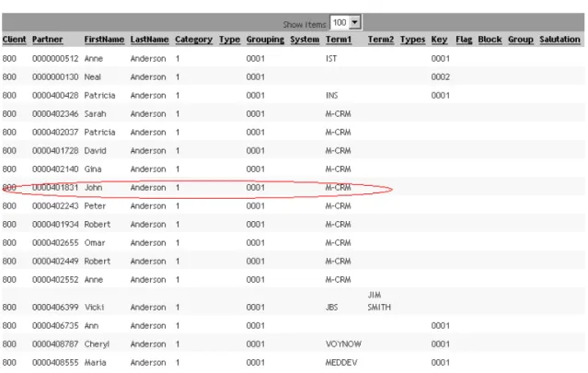Viewport: 588px width, 373px height.
Task: Sort by Partner column header
Action: tap(47, 40)
